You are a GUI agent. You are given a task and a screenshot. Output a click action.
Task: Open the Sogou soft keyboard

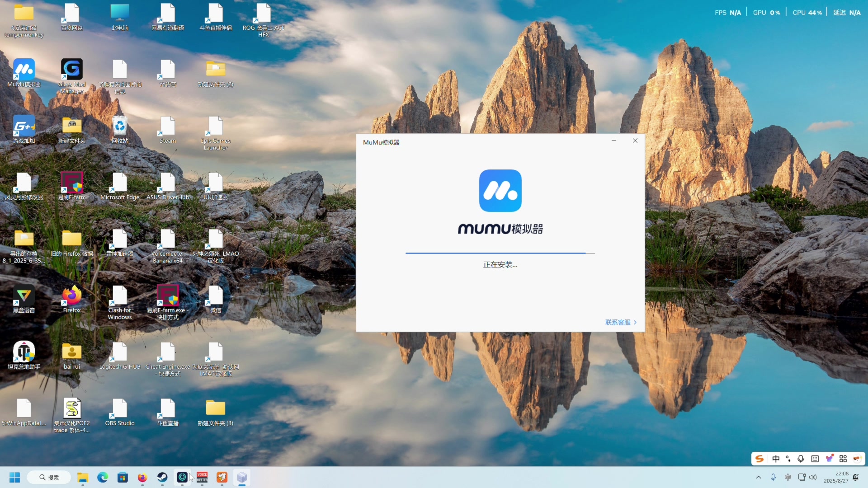(815, 459)
